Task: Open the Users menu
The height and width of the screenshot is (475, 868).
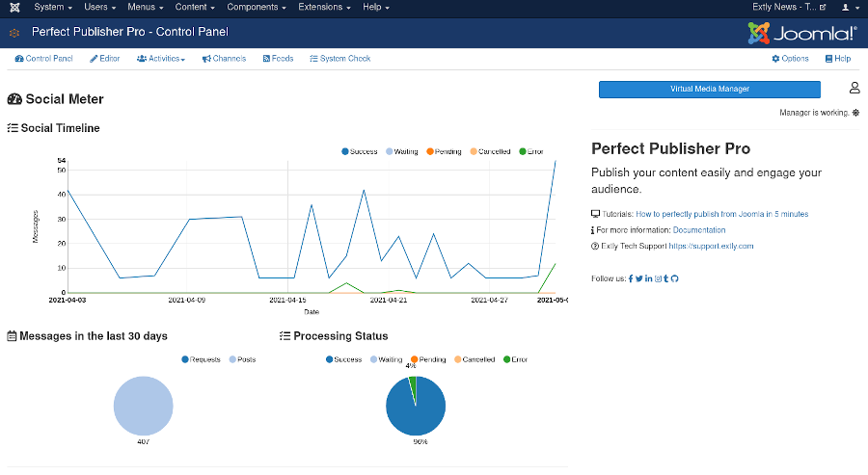Action: point(100,7)
